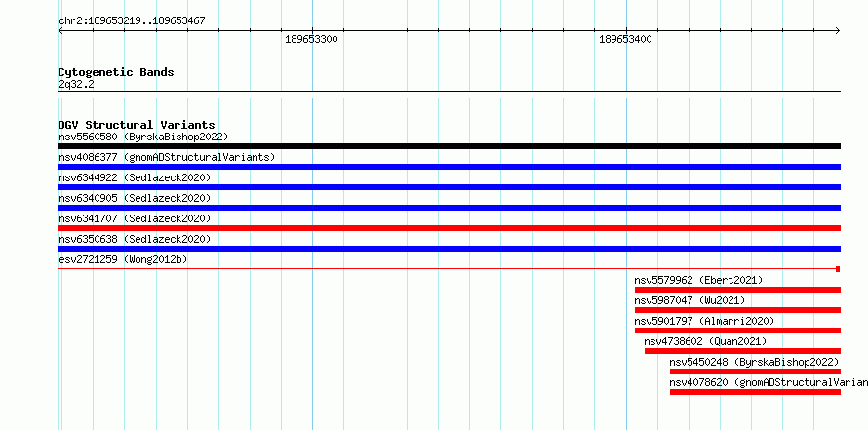Image resolution: width=868 pixels, height=430 pixels.
Task: Select the red nsv5901797 variant bar
Action: [x=737, y=331]
